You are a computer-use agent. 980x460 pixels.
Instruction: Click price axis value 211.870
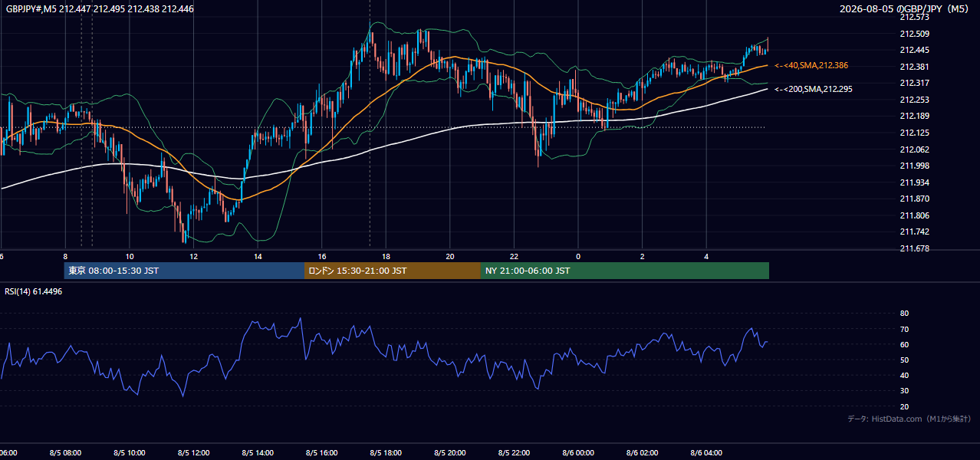[x=914, y=199]
